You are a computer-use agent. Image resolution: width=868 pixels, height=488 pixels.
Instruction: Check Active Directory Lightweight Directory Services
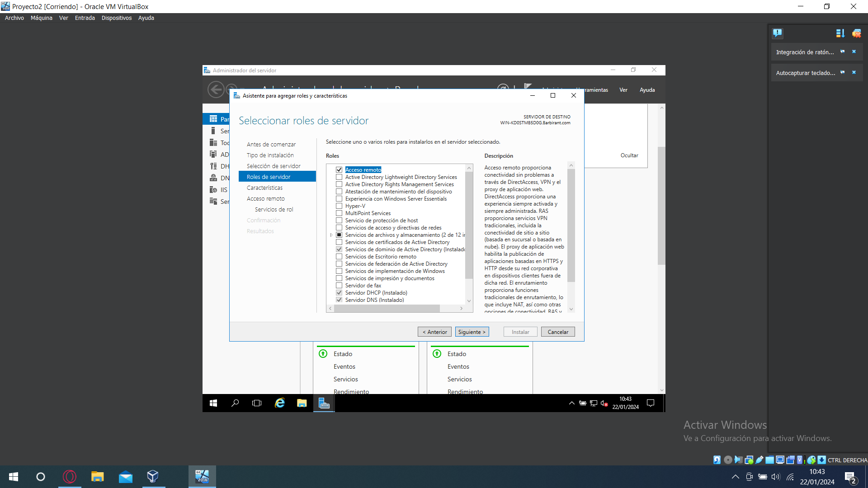click(x=339, y=177)
